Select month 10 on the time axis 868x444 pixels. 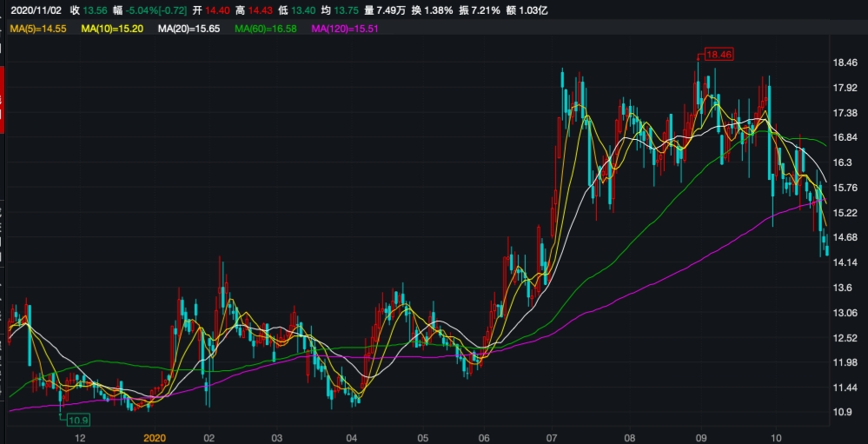tap(778, 437)
